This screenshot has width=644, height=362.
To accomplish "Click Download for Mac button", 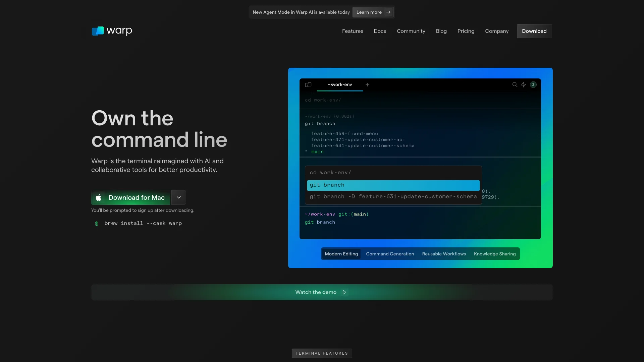I will click(130, 197).
